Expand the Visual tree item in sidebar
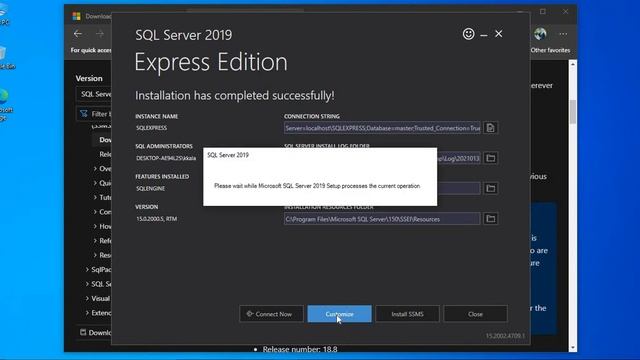The width and height of the screenshot is (640, 360). click(x=87, y=298)
